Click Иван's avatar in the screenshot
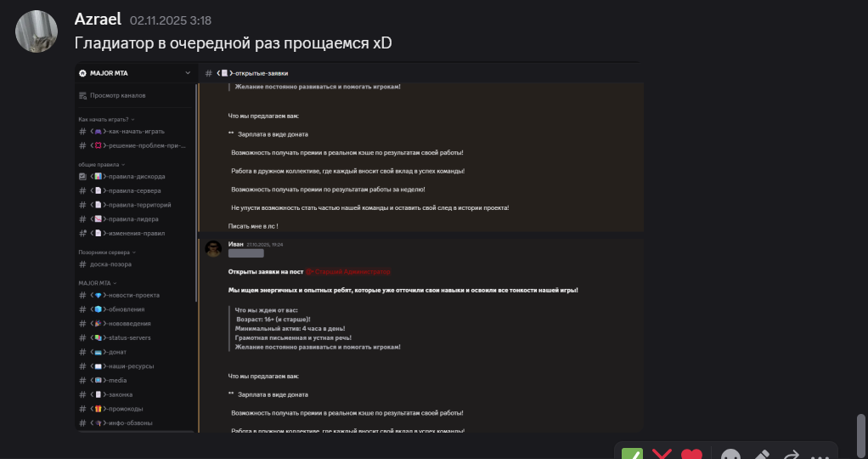This screenshot has width=868, height=459. pyautogui.click(x=214, y=248)
